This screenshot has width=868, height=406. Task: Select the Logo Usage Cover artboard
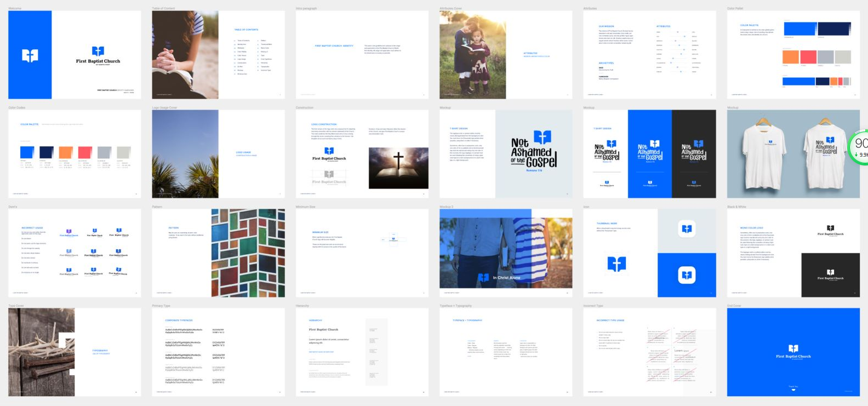pyautogui.click(x=218, y=154)
